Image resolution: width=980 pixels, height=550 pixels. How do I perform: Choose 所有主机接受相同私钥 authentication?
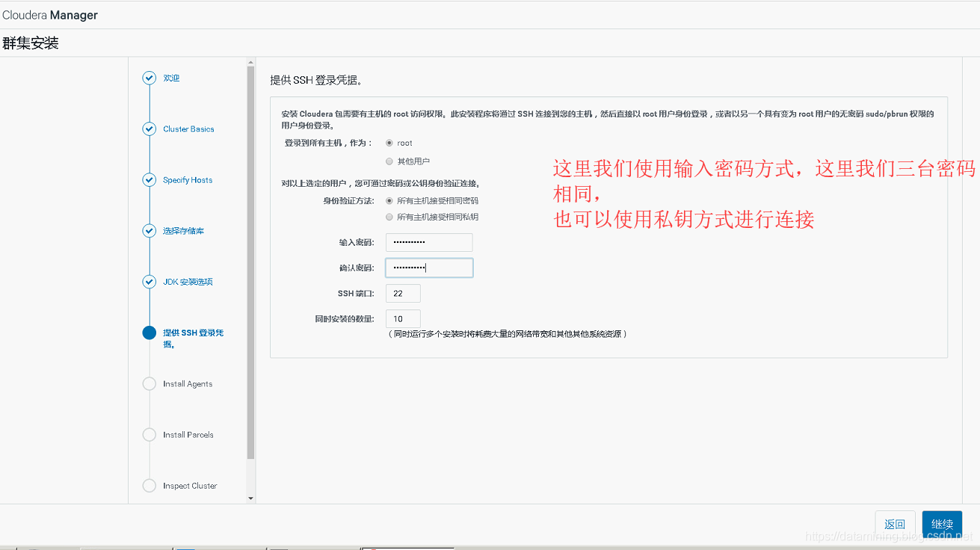coord(389,217)
